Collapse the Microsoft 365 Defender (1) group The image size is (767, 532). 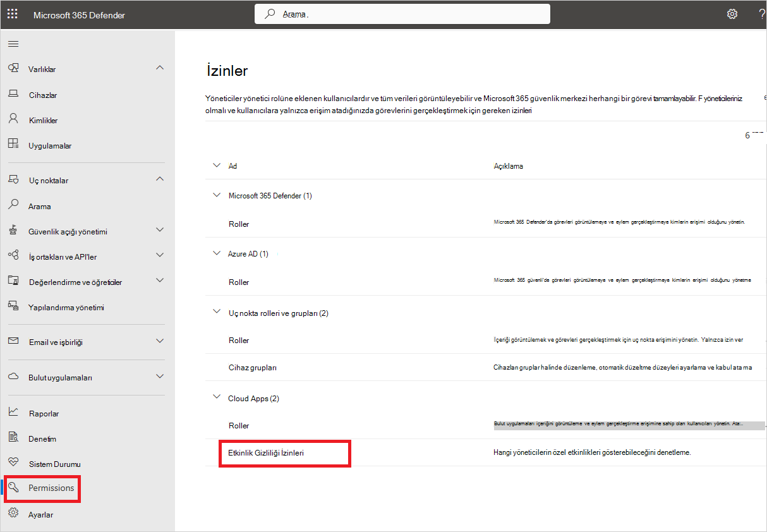coord(217,195)
